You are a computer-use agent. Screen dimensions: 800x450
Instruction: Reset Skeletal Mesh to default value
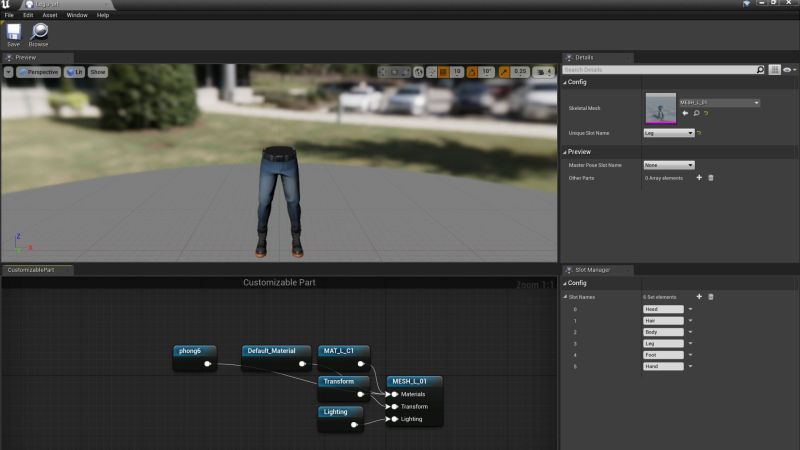pos(706,113)
